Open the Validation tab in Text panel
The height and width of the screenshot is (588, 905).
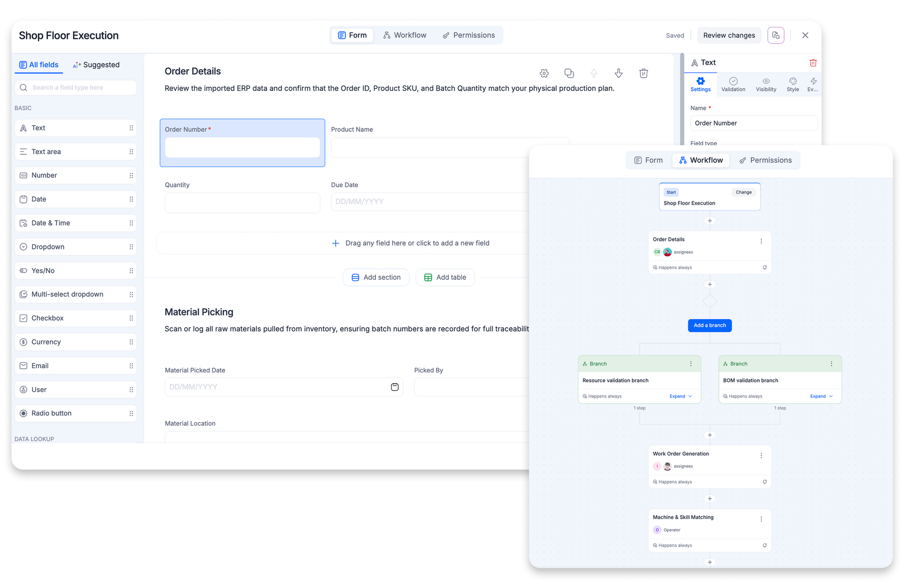[x=733, y=84]
